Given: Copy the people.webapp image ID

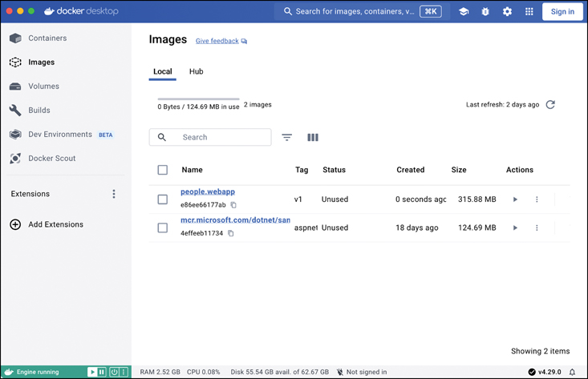Looking at the screenshot, I should point(233,205).
